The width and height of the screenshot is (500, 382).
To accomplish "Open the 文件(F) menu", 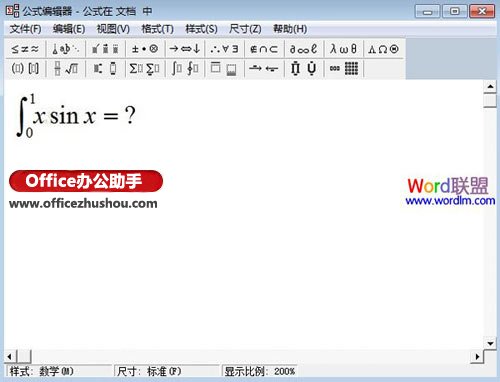I will tap(25, 29).
